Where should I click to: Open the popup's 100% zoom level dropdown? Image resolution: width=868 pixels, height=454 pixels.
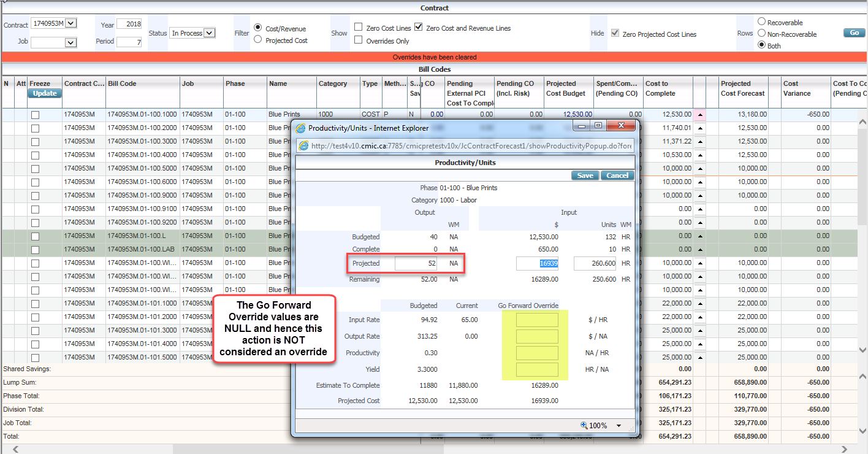click(x=619, y=426)
